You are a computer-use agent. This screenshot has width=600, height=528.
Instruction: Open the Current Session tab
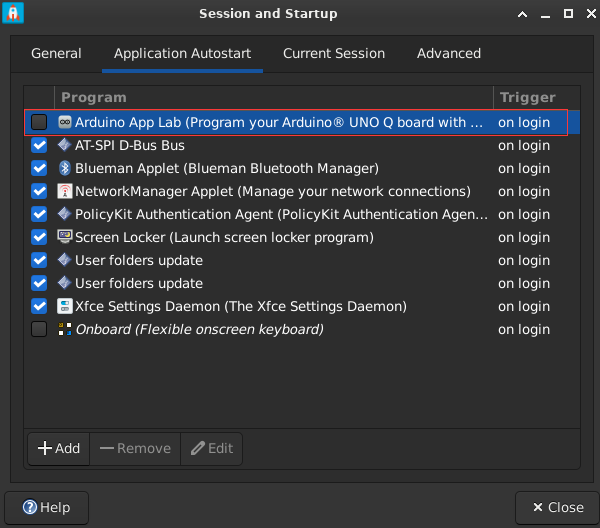pos(334,54)
